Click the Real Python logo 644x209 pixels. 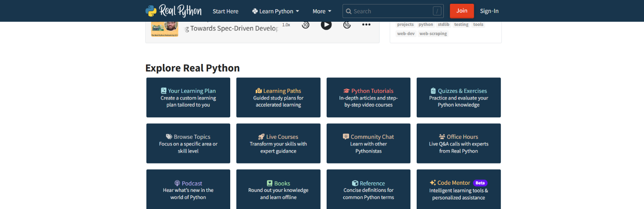click(174, 11)
